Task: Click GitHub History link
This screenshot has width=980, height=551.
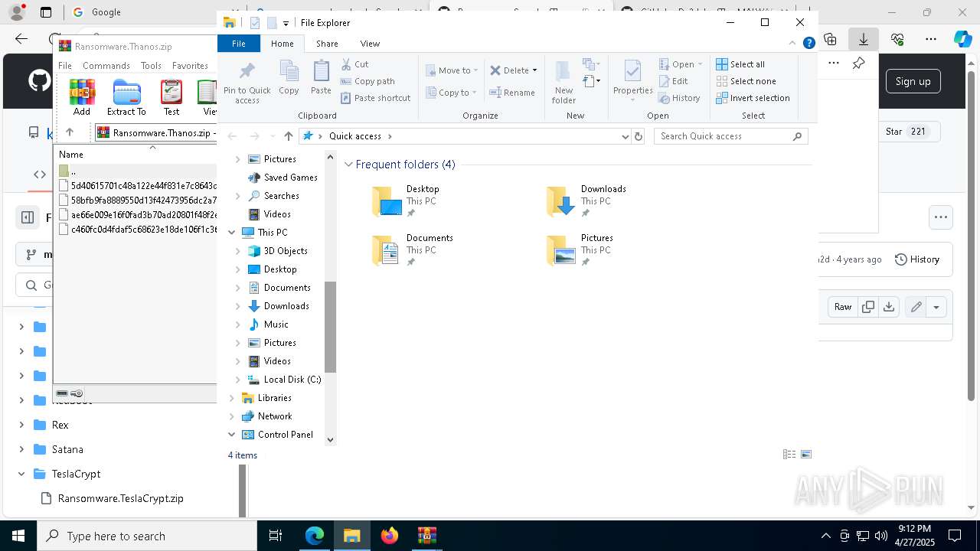Action: [x=917, y=259]
